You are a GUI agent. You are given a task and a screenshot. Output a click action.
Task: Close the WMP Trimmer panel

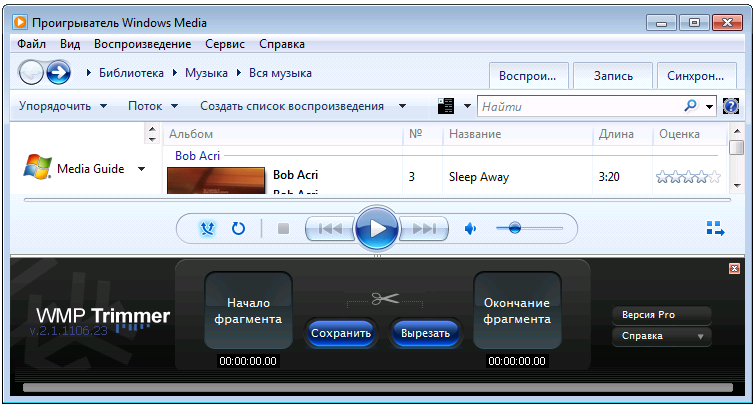tap(734, 269)
